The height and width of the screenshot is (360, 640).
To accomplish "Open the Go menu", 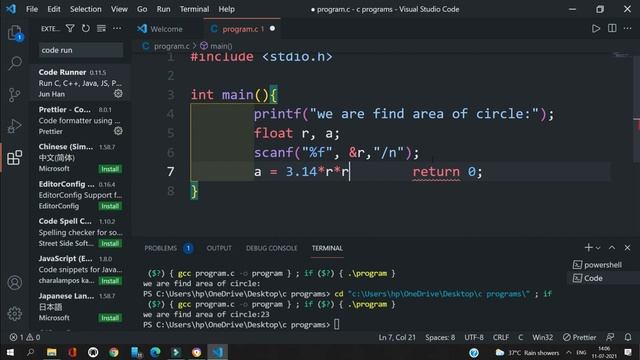I will pyautogui.click(x=142, y=9).
